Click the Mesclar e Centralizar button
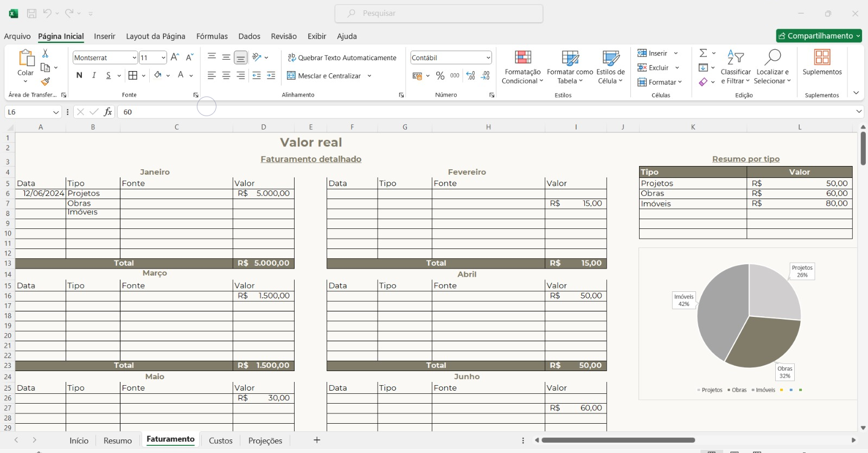868x453 pixels. click(x=324, y=76)
